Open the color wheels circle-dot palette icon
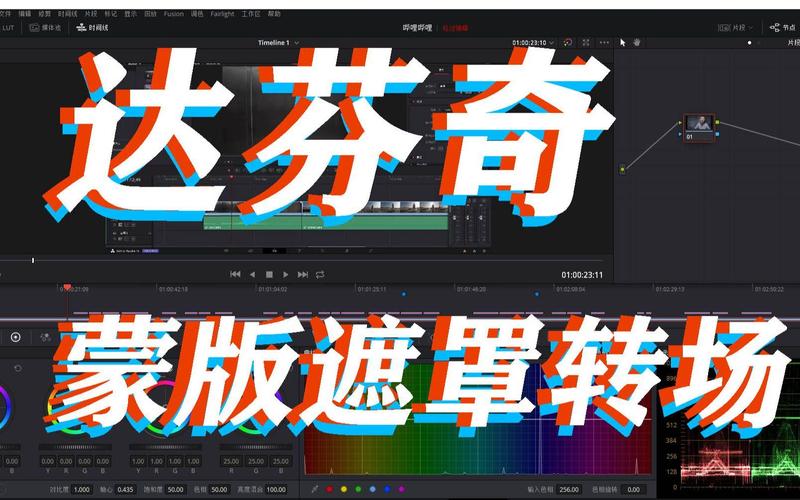800x500 pixels. (16, 337)
